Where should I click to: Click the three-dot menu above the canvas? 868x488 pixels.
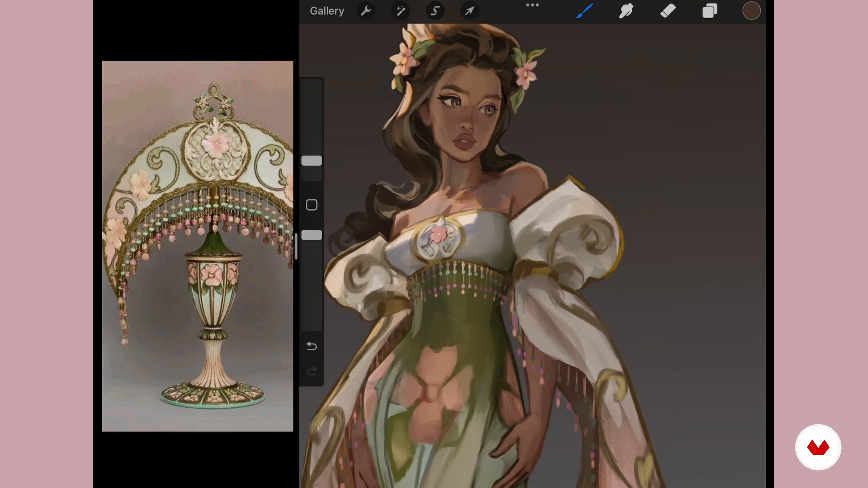(532, 5)
